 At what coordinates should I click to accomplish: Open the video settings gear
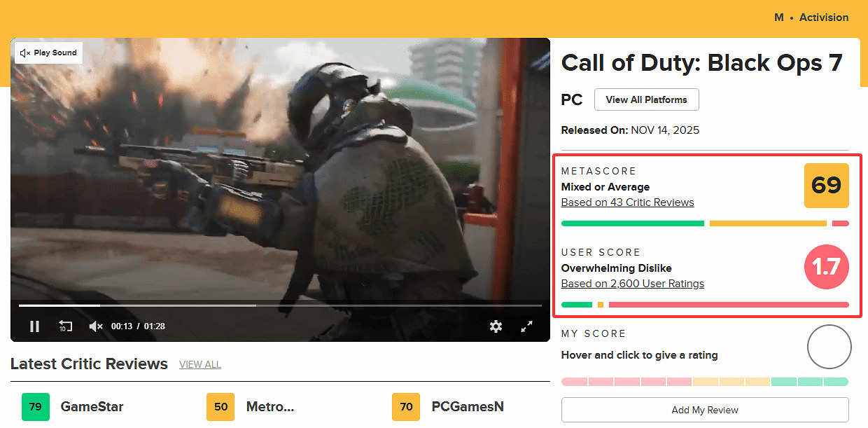(x=496, y=326)
